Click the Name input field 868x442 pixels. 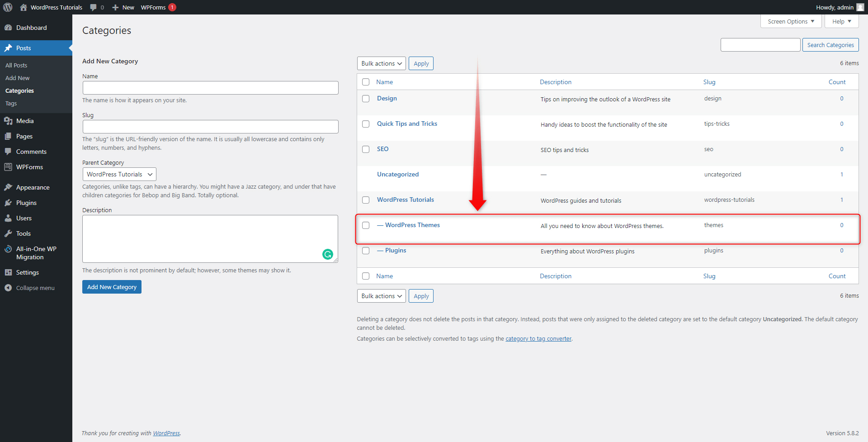tap(210, 88)
